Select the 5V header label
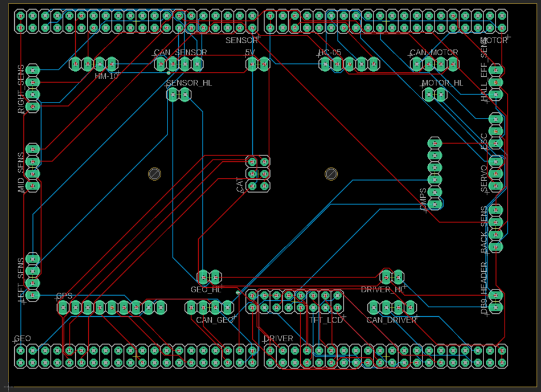The height and width of the screenshot is (392, 541). (x=250, y=52)
